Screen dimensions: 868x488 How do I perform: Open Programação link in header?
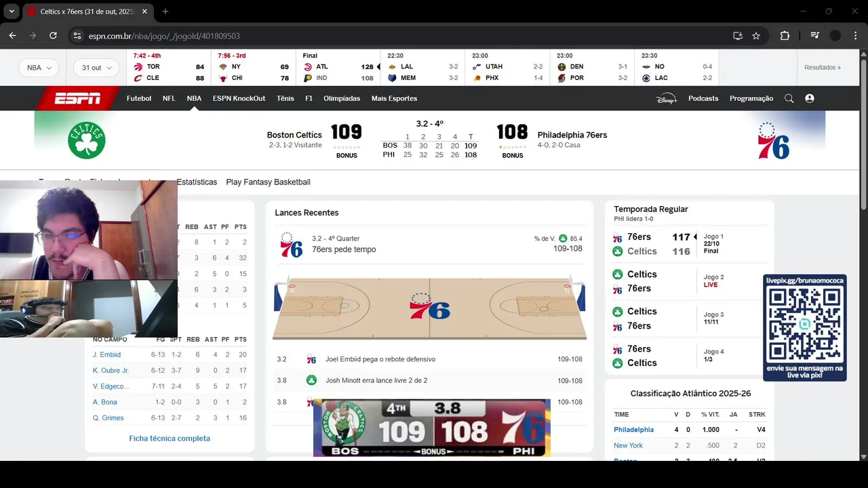751,98
